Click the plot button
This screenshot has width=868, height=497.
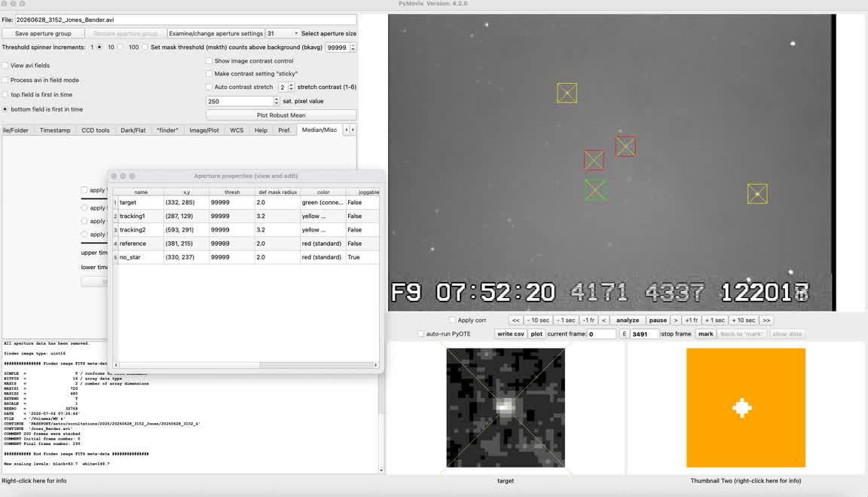536,334
